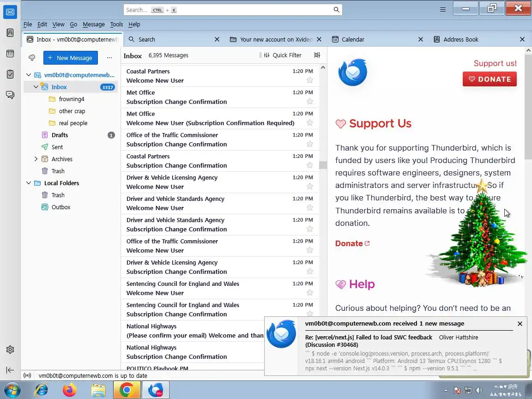The height and width of the screenshot is (399, 532).
Task: Click the Get Messages cloud icon
Action: [x=32, y=58]
